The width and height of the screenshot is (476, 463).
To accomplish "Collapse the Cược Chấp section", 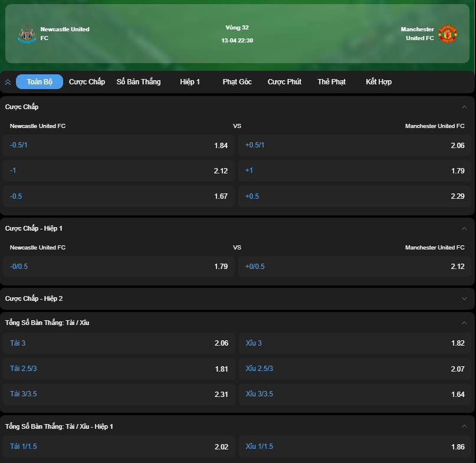I will 464,107.
